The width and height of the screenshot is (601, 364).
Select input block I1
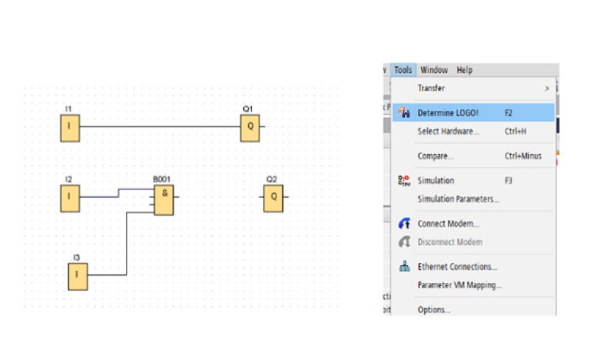tap(70, 128)
